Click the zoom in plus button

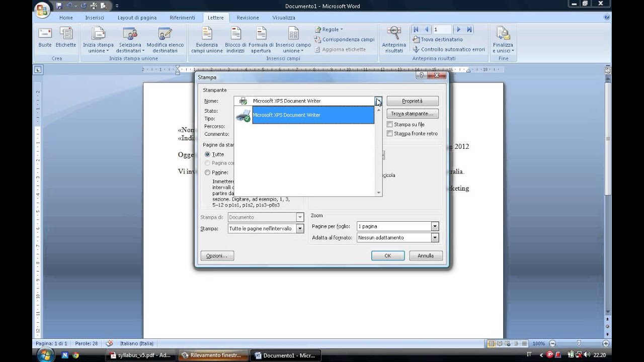coord(607,343)
